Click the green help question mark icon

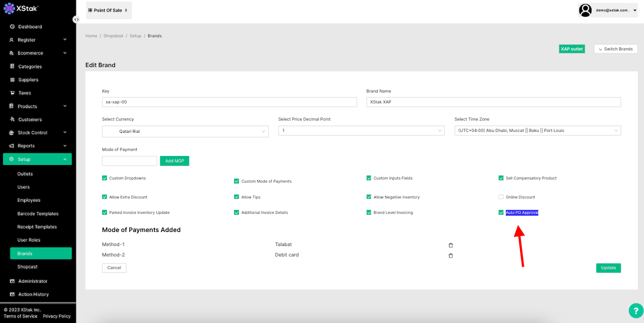635,310
